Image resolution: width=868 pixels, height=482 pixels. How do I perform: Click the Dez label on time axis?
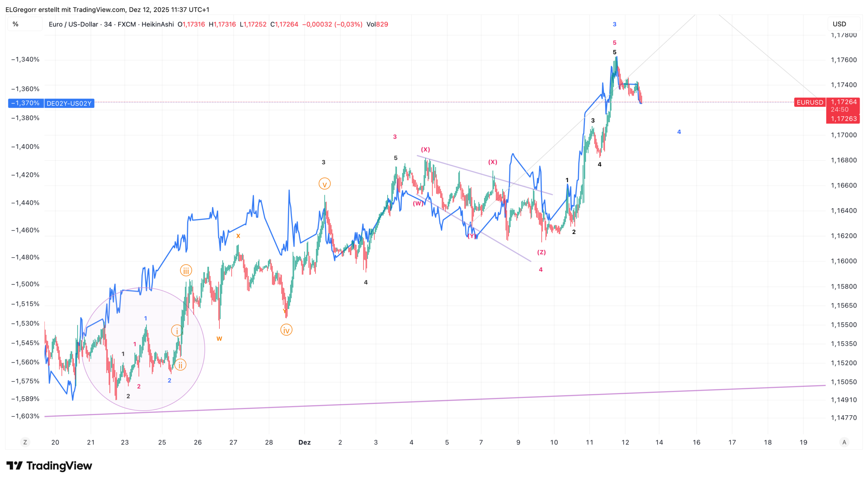click(304, 442)
